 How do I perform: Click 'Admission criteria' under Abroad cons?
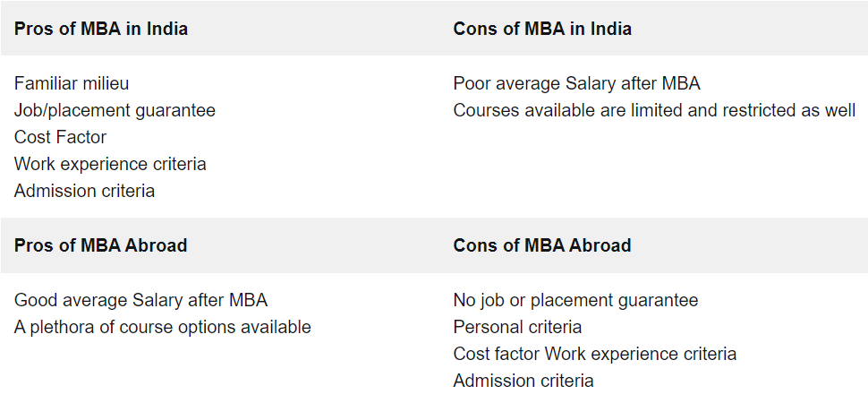pyautogui.click(x=523, y=381)
